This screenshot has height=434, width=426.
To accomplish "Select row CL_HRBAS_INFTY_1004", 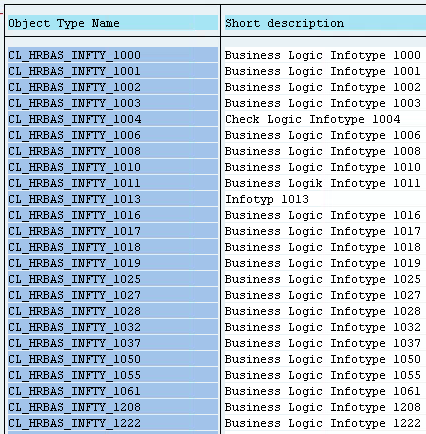I will pos(113,119).
